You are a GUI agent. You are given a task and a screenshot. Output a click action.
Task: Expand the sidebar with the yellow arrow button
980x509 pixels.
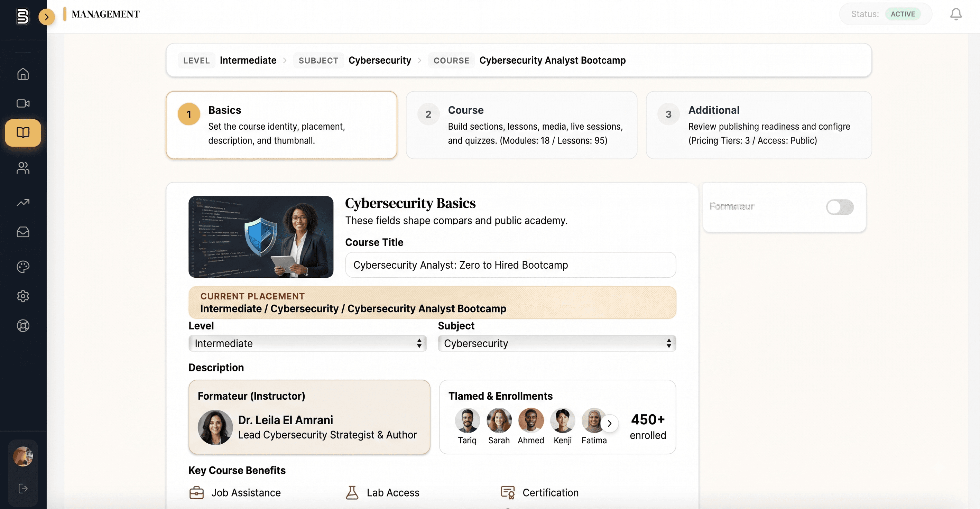(x=46, y=17)
